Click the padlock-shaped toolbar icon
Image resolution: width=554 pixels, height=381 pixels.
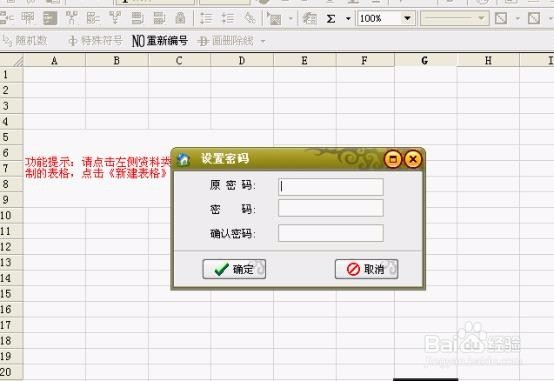180,18
